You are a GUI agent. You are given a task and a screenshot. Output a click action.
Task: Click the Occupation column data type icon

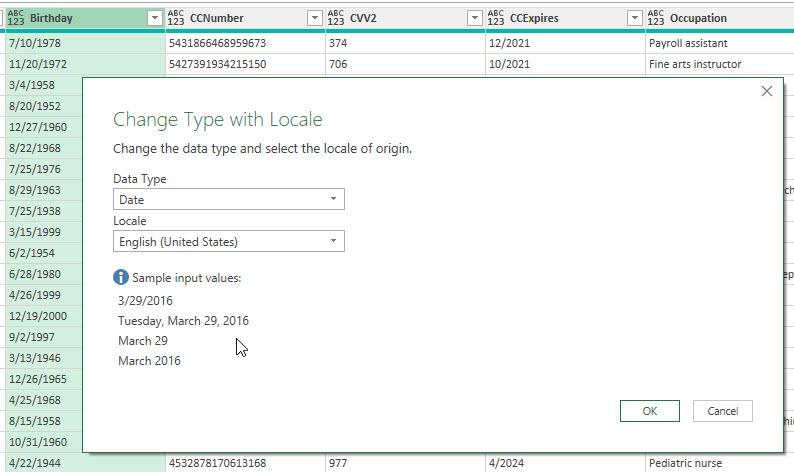coord(656,18)
